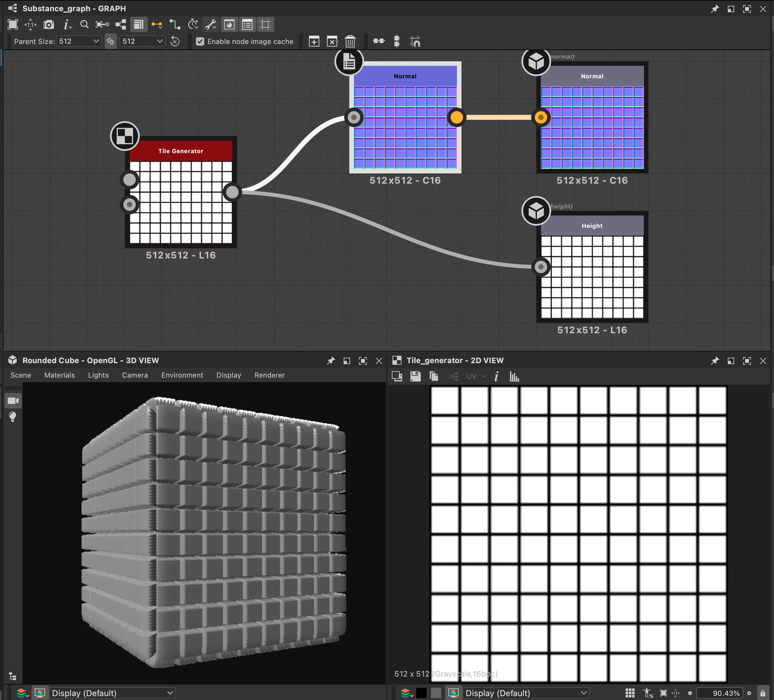This screenshot has width=774, height=700.
Task: Select the Tile Generator node
Action: [x=181, y=151]
